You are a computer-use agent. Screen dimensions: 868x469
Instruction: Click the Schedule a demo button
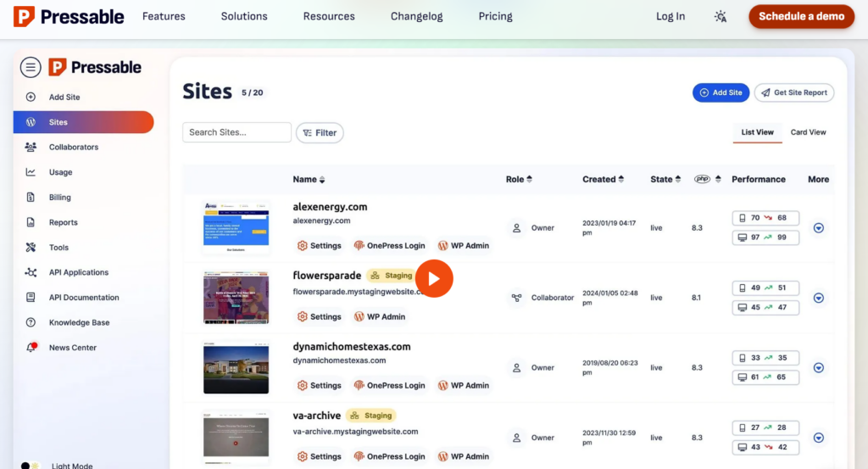pos(801,17)
